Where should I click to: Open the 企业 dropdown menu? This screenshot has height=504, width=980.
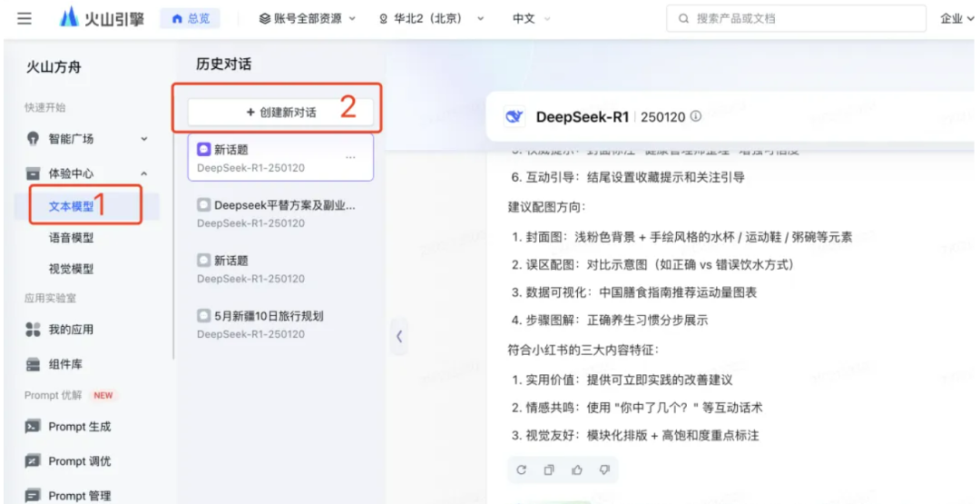pyautogui.click(x=957, y=19)
